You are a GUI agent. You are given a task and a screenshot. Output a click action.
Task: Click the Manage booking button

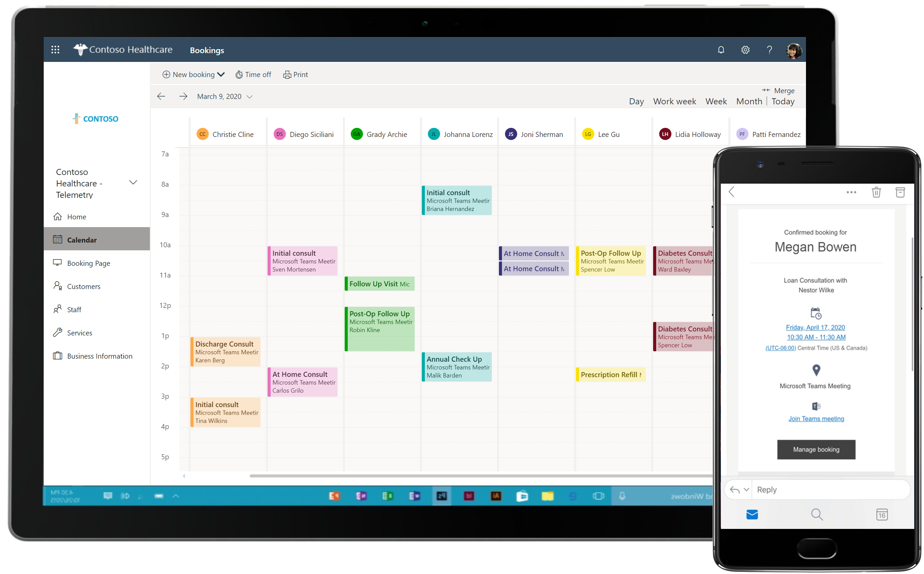click(816, 449)
